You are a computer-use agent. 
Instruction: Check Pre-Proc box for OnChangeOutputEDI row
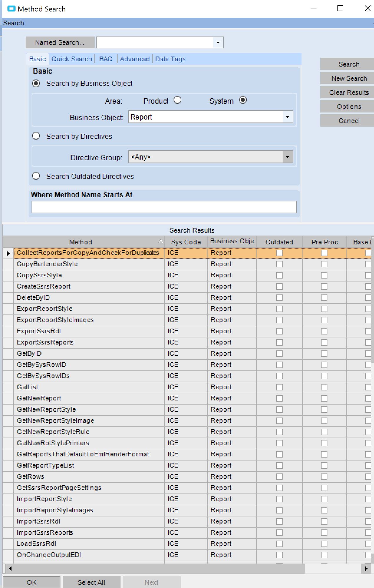click(324, 555)
